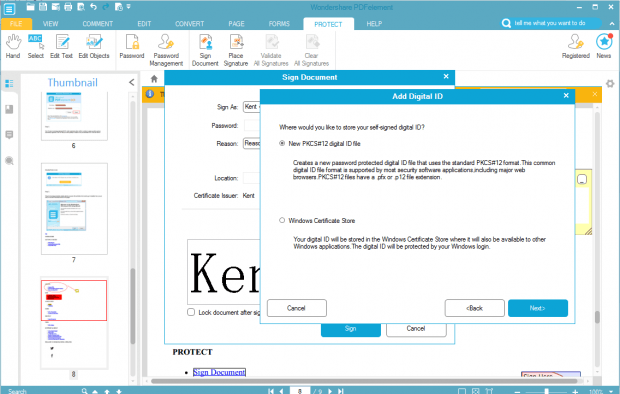Open the Sign Document hyperlink in page
This screenshot has height=394, width=620.
coord(219,372)
